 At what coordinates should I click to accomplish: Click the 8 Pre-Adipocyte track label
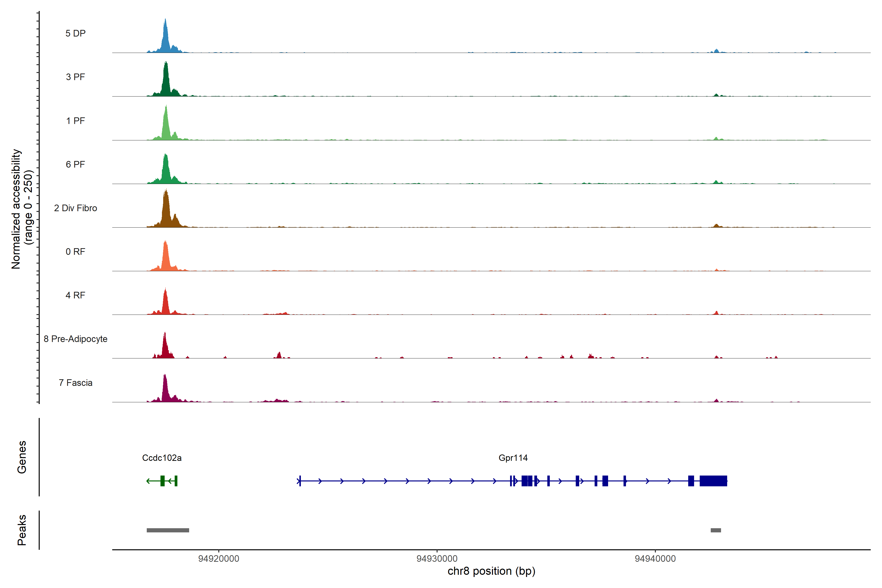click(x=75, y=339)
